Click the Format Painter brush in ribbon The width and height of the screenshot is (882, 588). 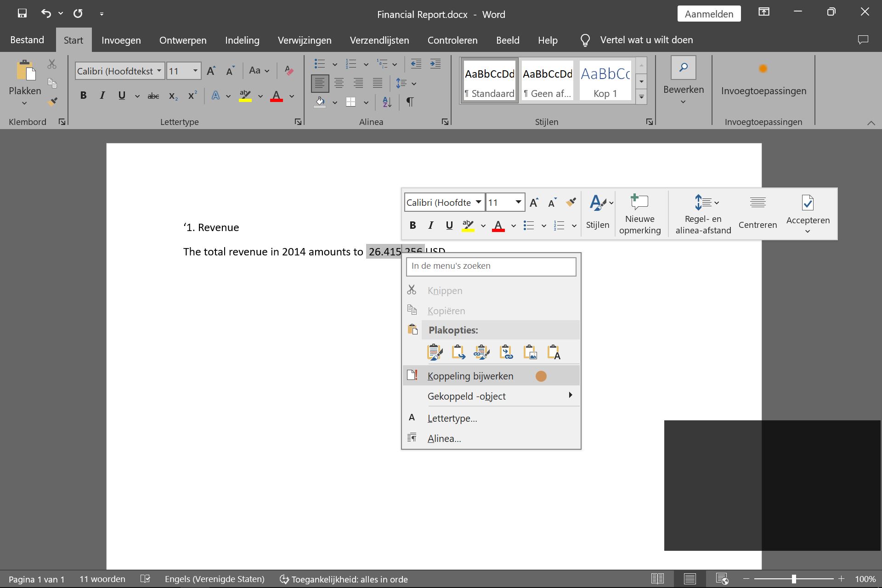52,102
